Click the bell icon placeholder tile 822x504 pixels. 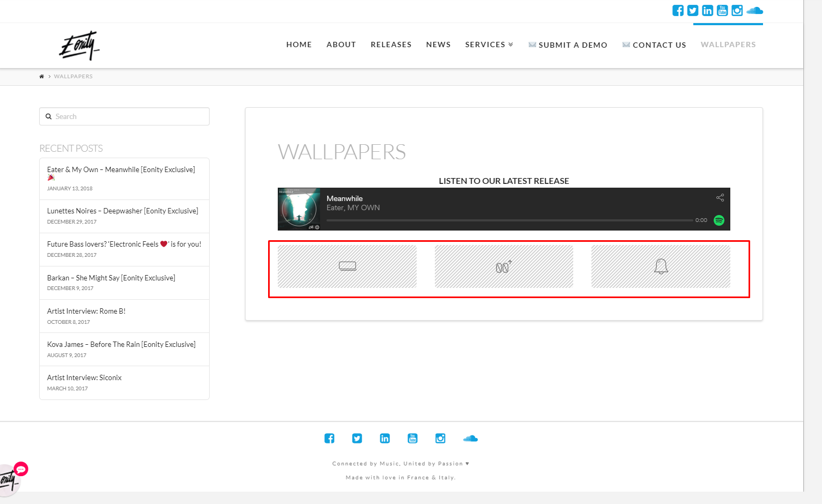tap(661, 266)
